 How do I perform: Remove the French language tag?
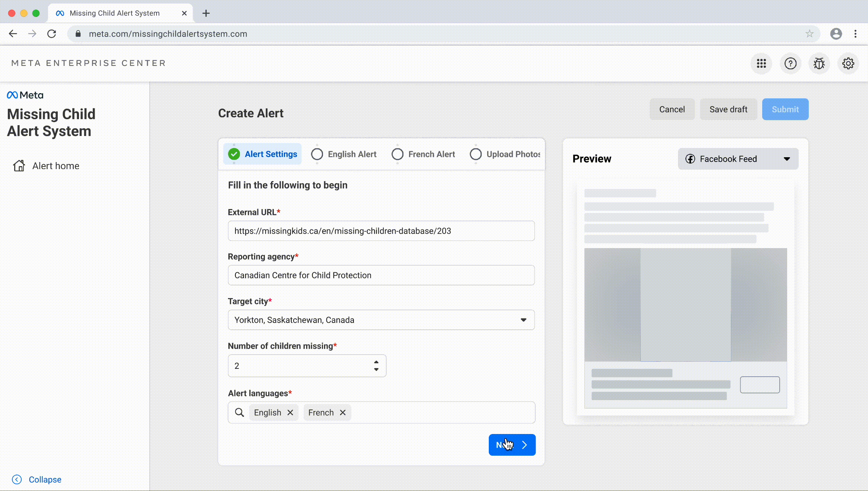[x=343, y=412]
